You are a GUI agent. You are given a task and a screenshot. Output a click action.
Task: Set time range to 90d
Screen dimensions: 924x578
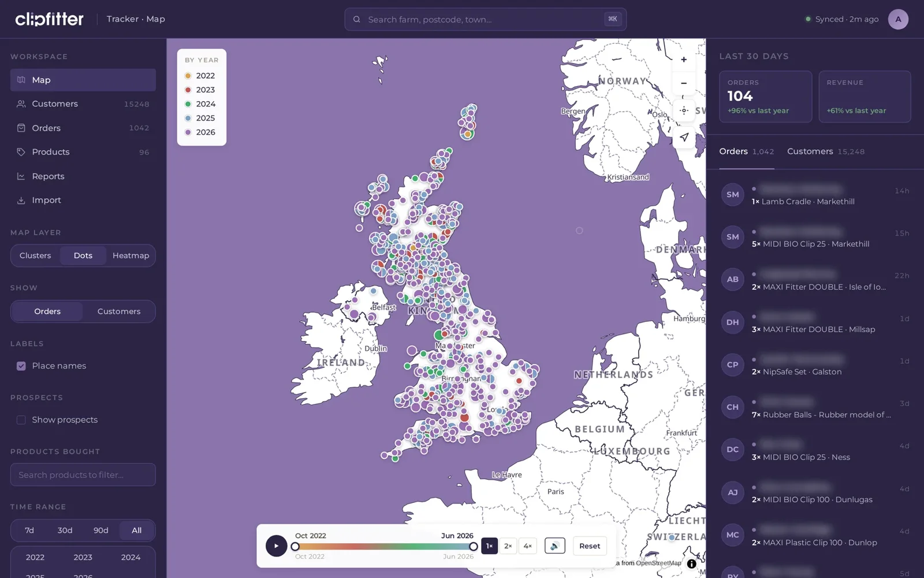(x=101, y=531)
